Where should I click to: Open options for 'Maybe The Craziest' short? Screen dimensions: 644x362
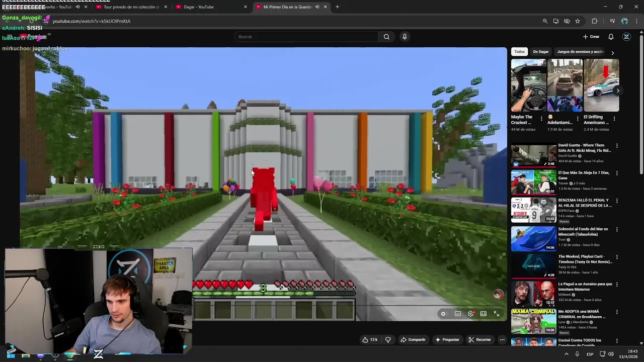(541, 119)
